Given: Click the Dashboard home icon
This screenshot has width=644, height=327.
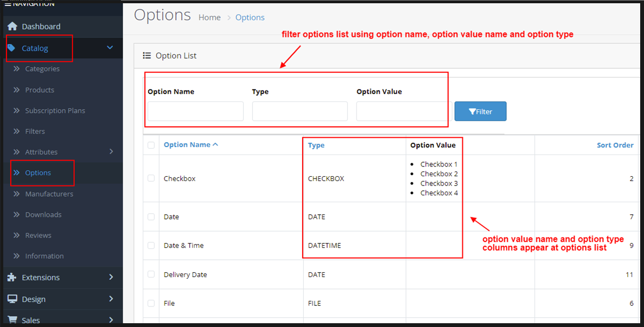Looking at the screenshot, I should (12, 26).
